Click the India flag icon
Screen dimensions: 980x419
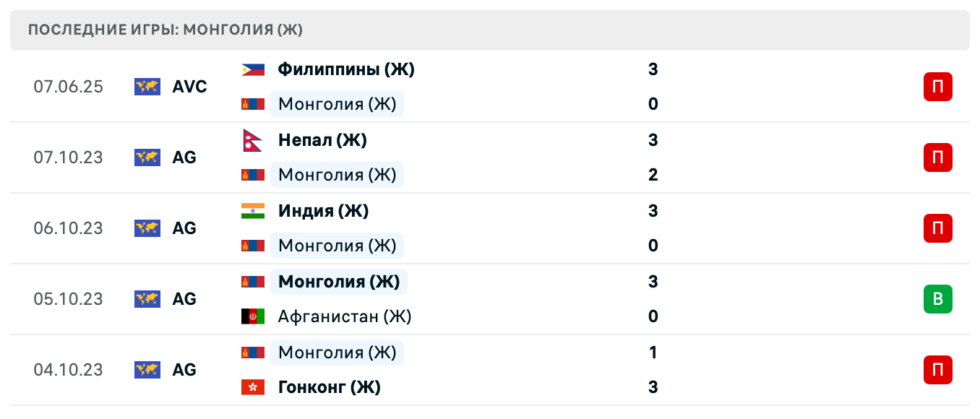[252, 211]
